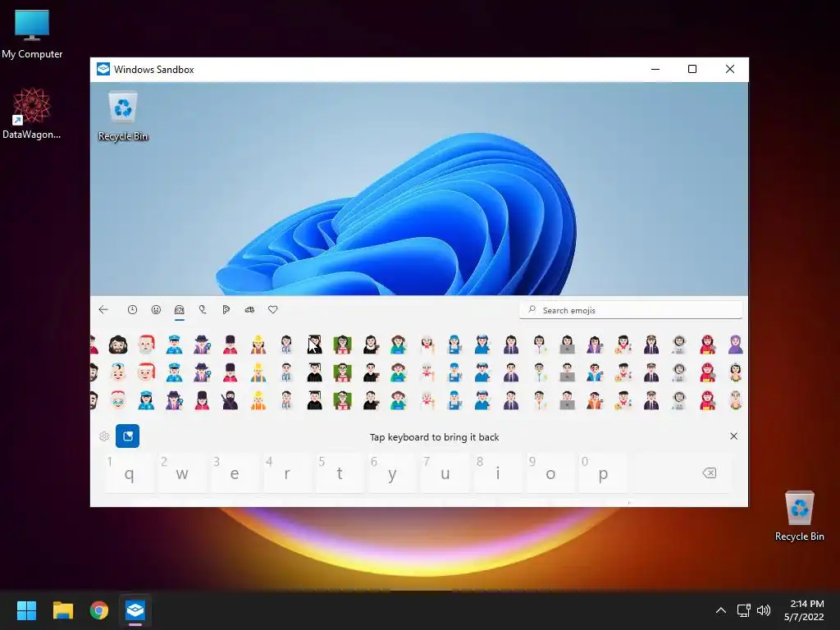Viewport: 840px width, 630px height.
Task: Select the DataWagon desktop shortcut
Action: (x=32, y=114)
